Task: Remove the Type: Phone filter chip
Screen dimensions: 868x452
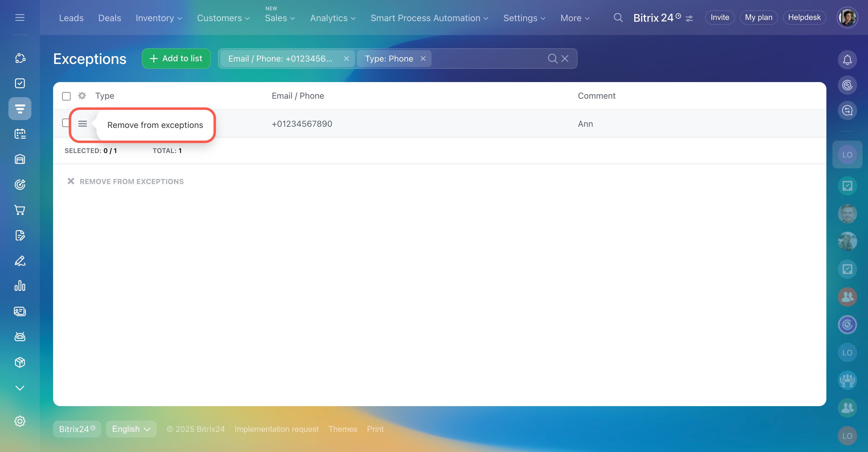Action: tap(423, 59)
